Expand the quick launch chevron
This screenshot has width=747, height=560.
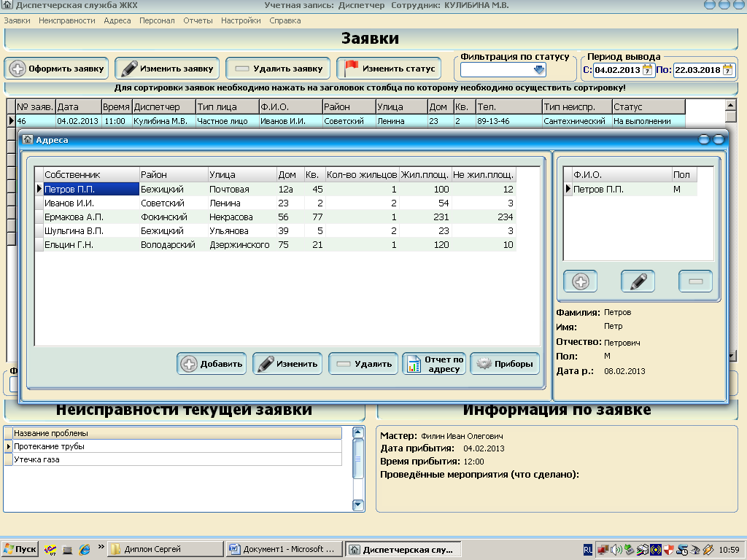pyautogui.click(x=101, y=547)
